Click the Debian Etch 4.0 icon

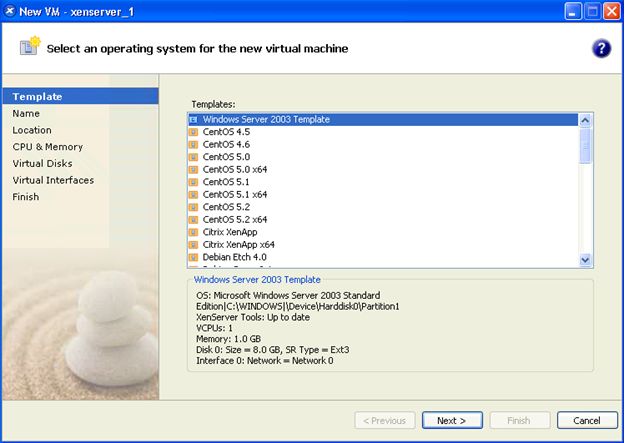tap(194, 257)
